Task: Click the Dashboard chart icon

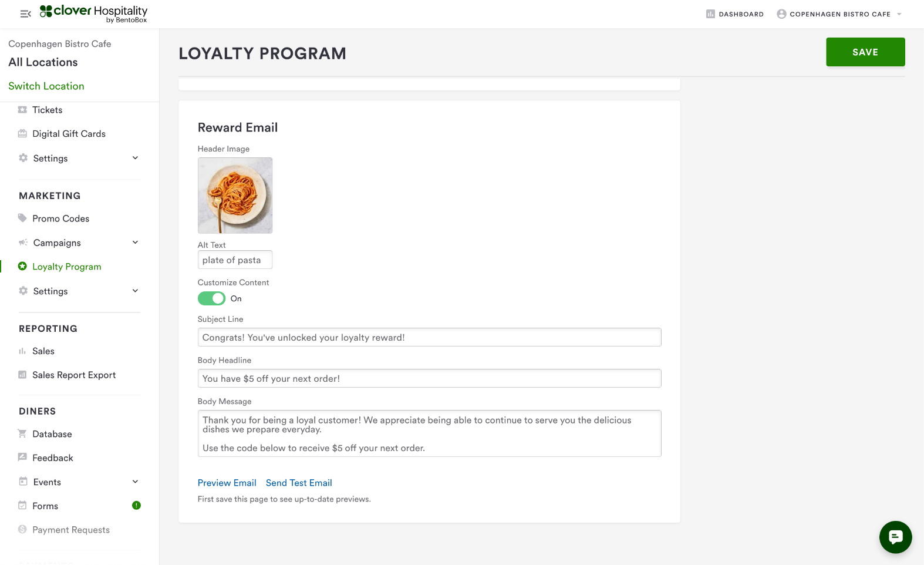Action: pyautogui.click(x=710, y=14)
